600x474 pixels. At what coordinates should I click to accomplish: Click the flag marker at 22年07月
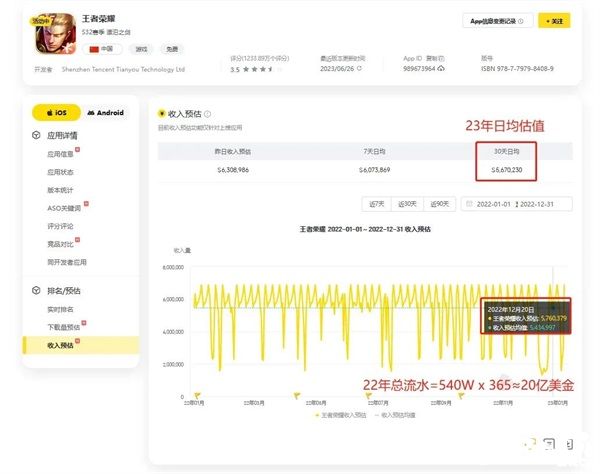click(x=368, y=395)
